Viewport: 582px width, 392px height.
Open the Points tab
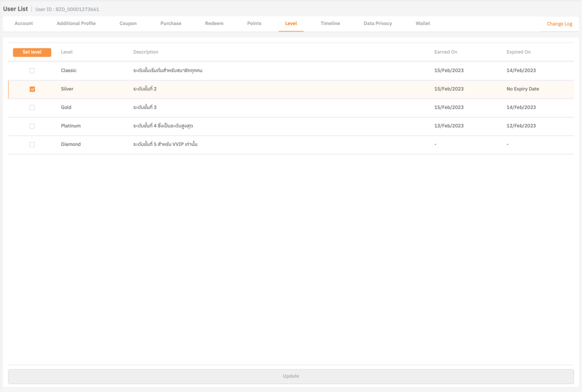254,23
